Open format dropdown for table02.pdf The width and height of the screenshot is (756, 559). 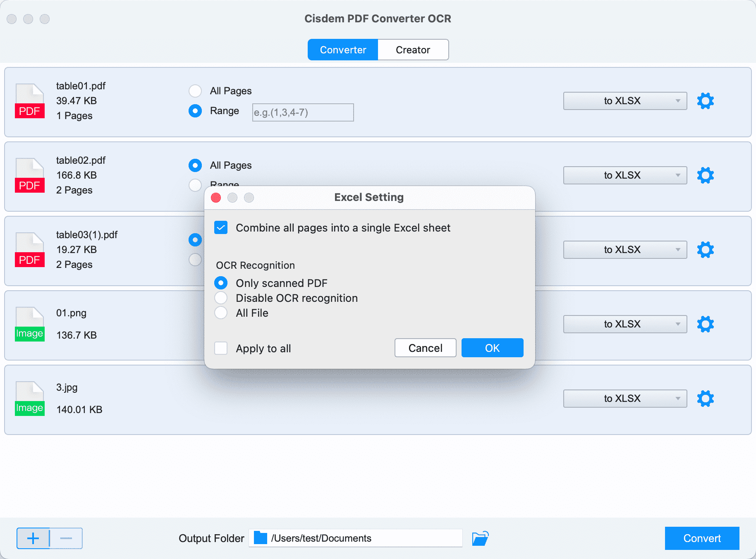[x=624, y=175]
